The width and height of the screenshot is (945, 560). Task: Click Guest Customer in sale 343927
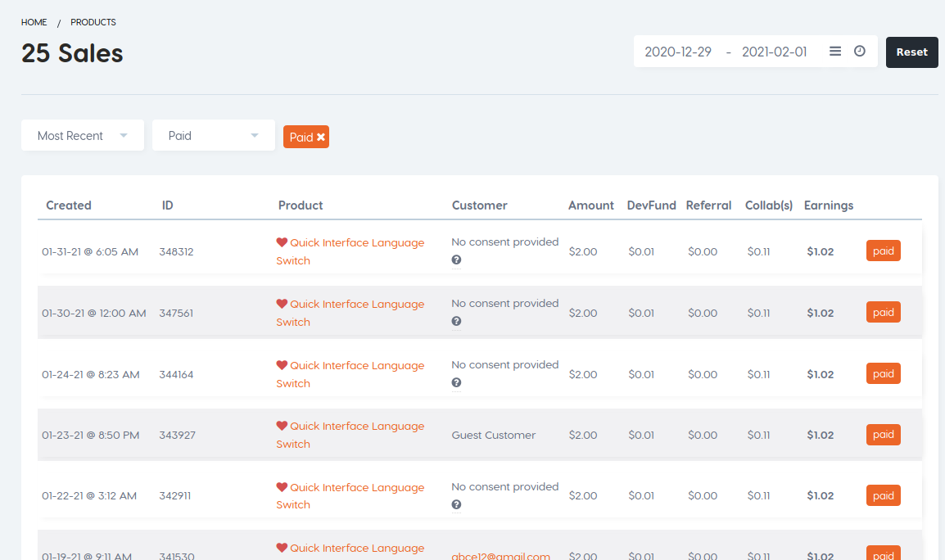[x=494, y=436]
